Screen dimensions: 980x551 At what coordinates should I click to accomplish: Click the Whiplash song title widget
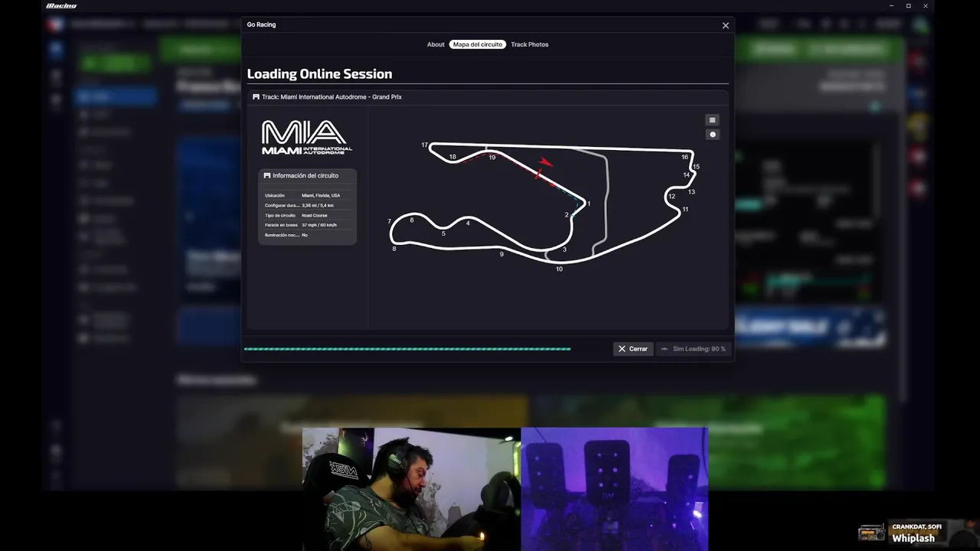click(913, 538)
